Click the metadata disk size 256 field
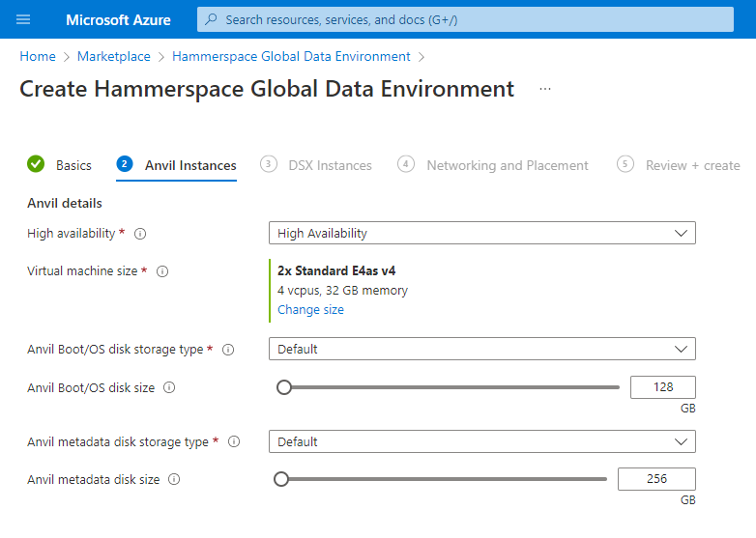 (x=656, y=479)
